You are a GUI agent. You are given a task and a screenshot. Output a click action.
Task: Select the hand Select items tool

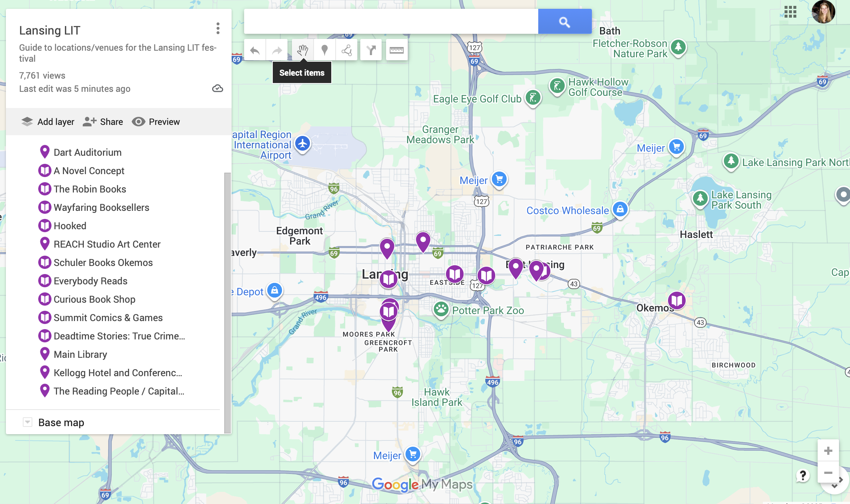(303, 50)
